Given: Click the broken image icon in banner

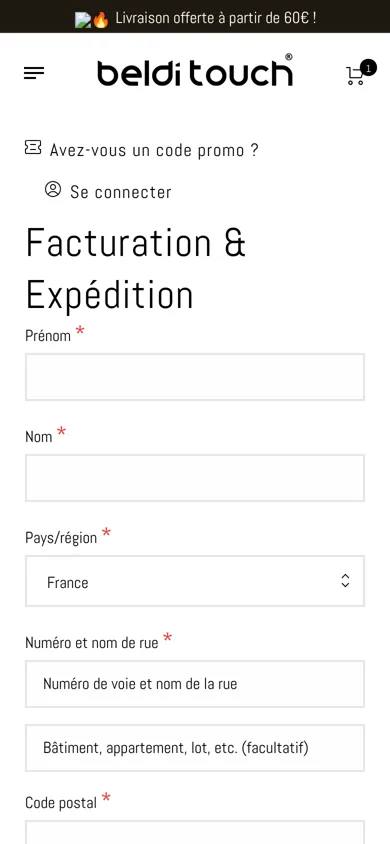Looking at the screenshot, I should pyautogui.click(x=83, y=20).
